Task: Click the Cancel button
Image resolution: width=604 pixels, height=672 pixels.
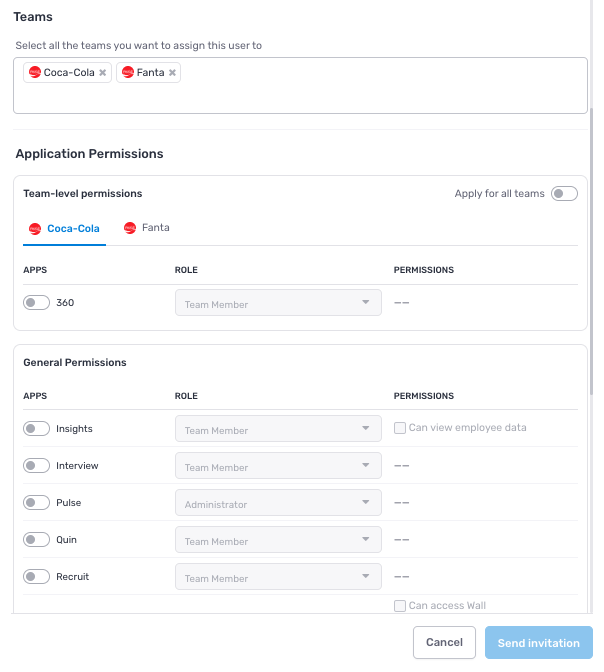Action: pyautogui.click(x=444, y=643)
